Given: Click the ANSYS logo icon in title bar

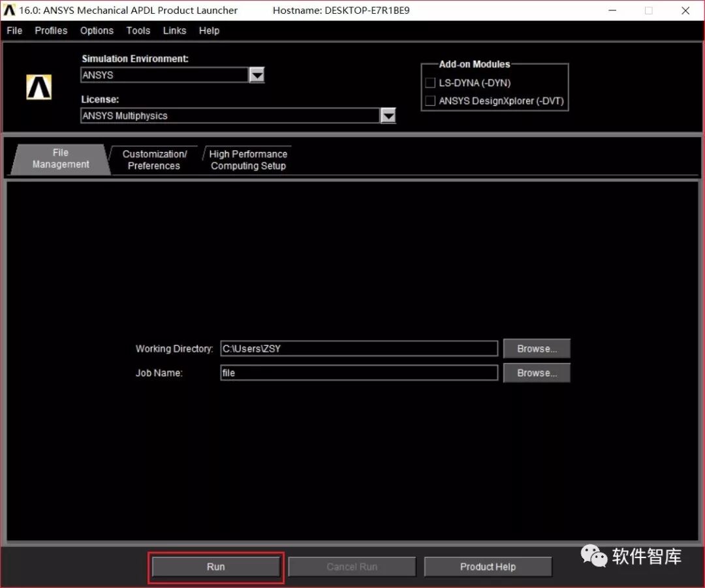Looking at the screenshot, I should [x=9, y=10].
